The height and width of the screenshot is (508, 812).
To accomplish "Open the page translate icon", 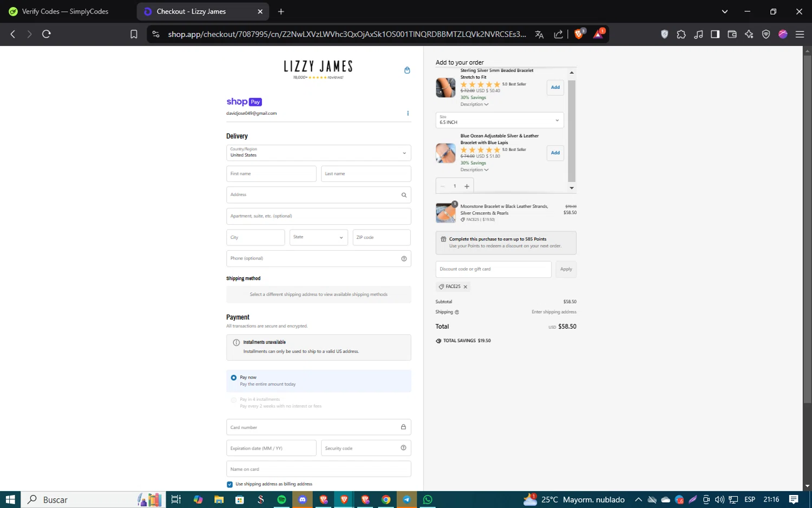I will click(x=539, y=34).
